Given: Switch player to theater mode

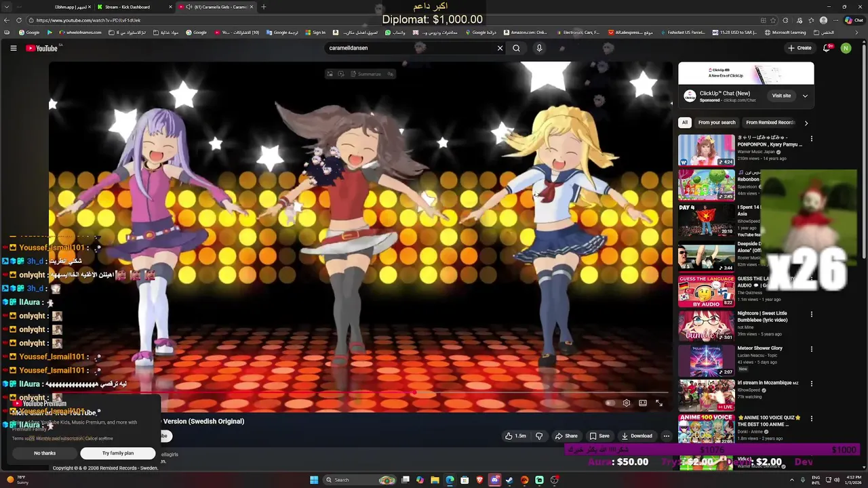Looking at the screenshot, I should tap(643, 403).
